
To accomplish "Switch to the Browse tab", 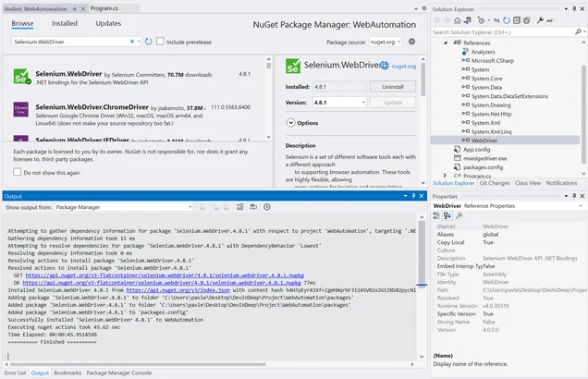I will click(x=22, y=23).
